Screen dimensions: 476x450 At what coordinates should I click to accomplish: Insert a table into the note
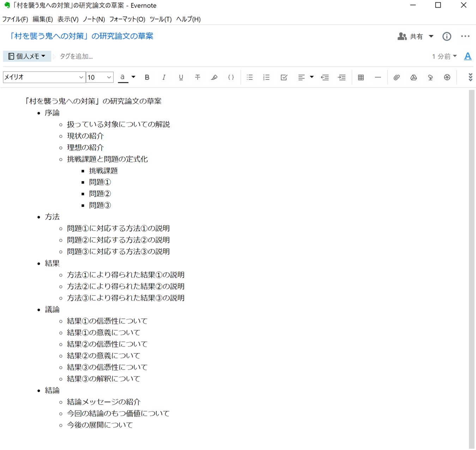[361, 77]
